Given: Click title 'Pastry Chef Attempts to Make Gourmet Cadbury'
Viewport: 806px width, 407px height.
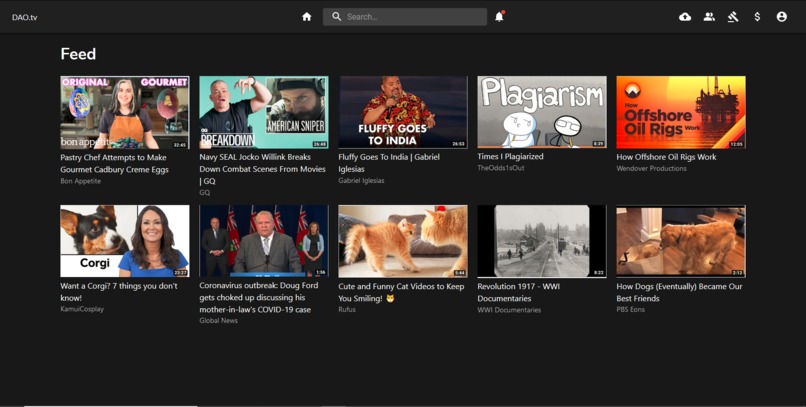Looking at the screenshot, I should (114, 163).
